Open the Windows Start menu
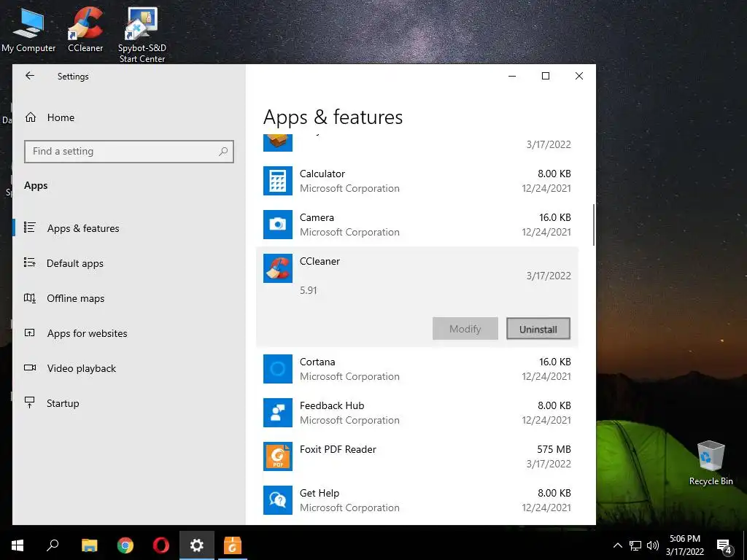 point(18,545)
